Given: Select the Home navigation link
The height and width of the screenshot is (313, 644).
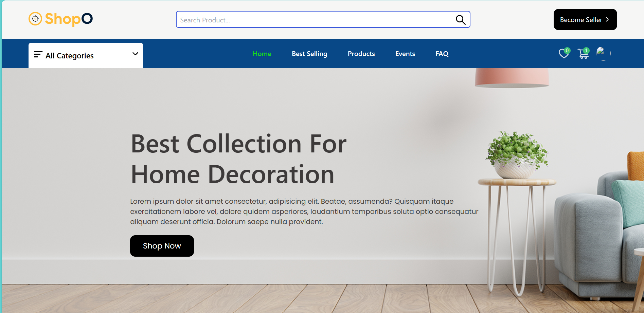Looking at the screenshot, I should (x=262, y=54).
